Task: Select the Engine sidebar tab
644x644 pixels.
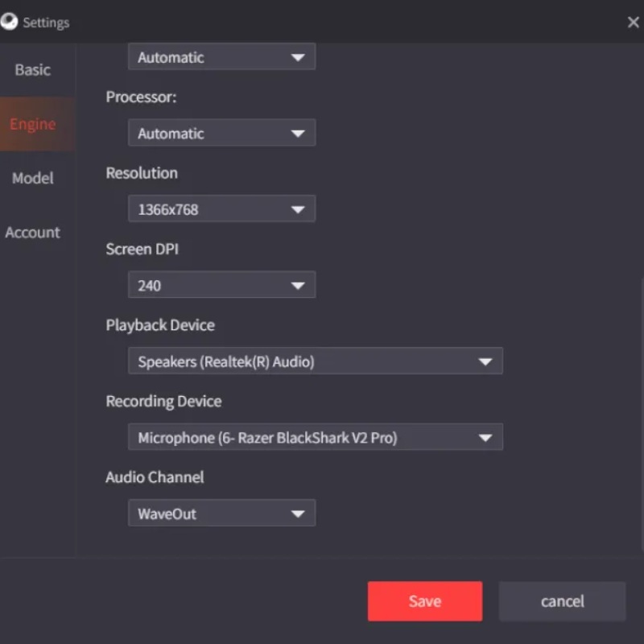Action: [x=33, y=124]
